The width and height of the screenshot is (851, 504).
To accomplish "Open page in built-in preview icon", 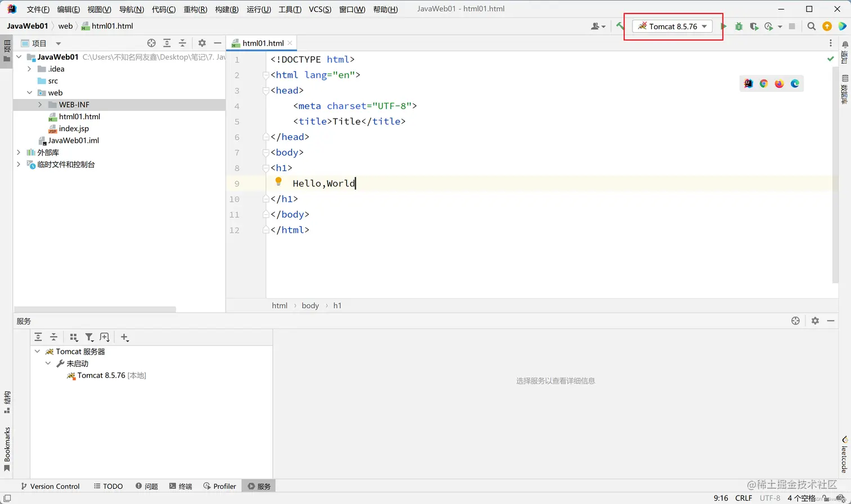I will point(748,83).
